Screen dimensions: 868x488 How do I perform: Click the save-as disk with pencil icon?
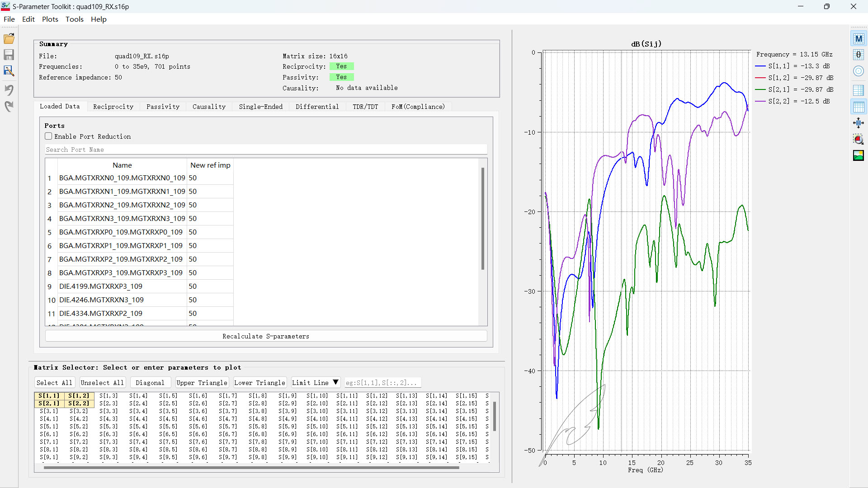pos(9,71)
